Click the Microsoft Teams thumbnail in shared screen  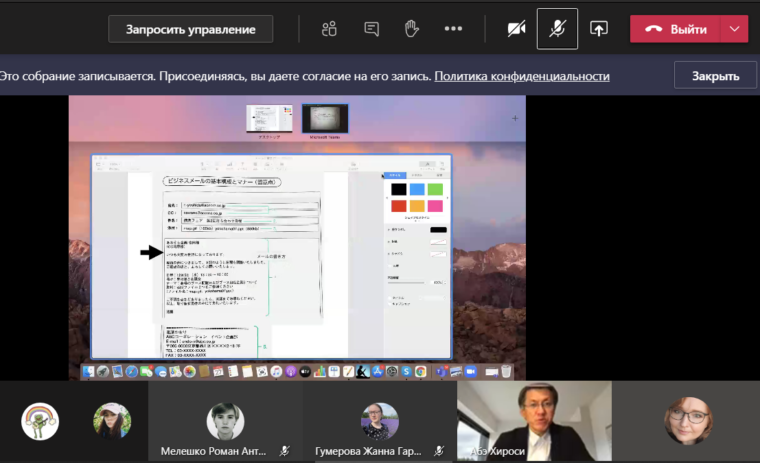(325, 118)
